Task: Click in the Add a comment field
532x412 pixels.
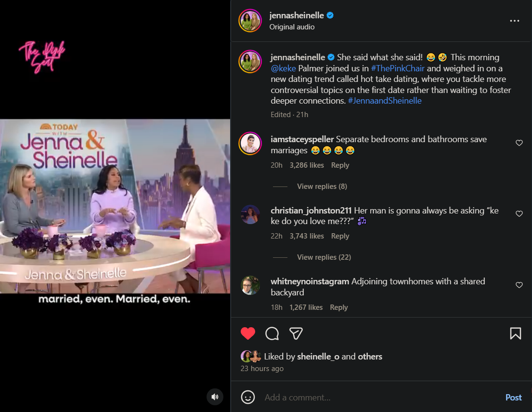Action: [x=376, y=398]
